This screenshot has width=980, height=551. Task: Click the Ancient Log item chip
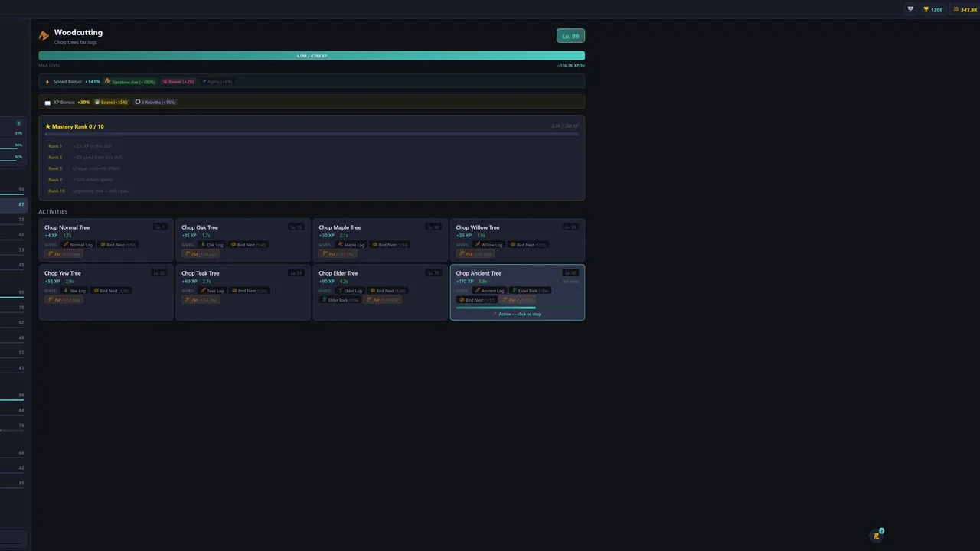pos(489,291)
